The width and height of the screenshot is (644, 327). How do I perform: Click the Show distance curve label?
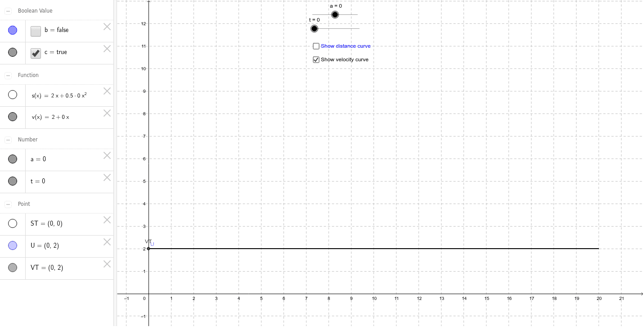(x=346, y=46)
